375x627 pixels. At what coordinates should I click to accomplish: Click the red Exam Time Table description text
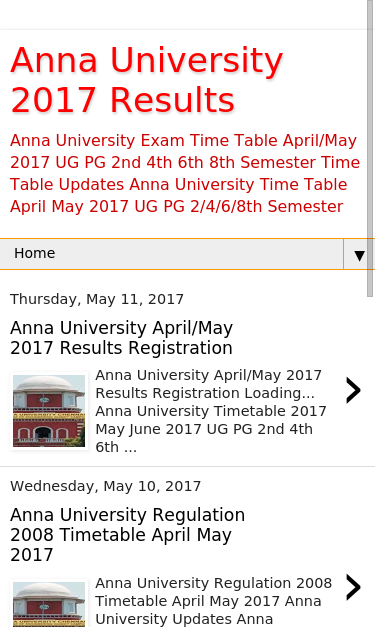(185, 174)
